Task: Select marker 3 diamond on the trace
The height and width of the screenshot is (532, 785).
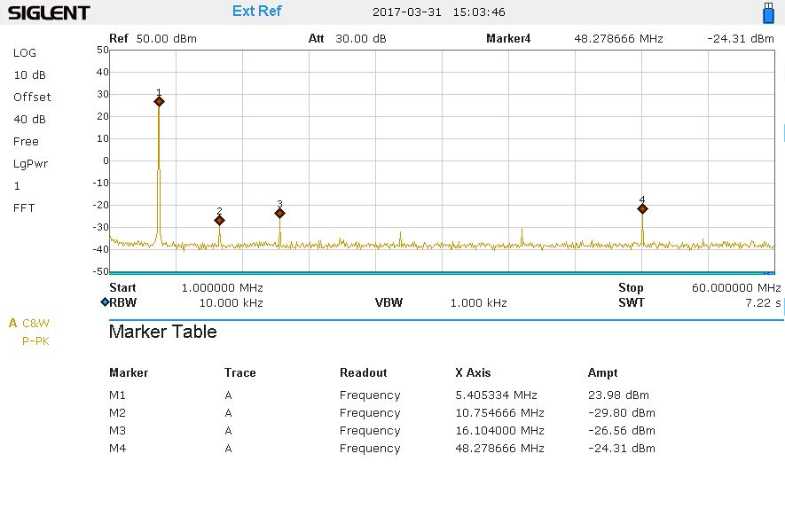Action: click(280, 213)
